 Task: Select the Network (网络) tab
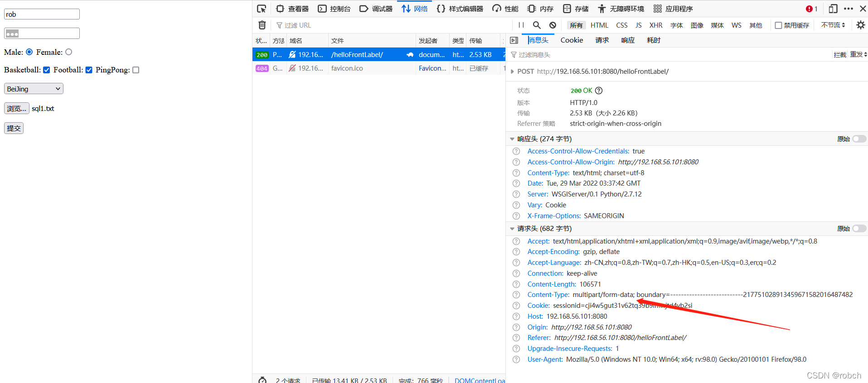tap(415, 9)
